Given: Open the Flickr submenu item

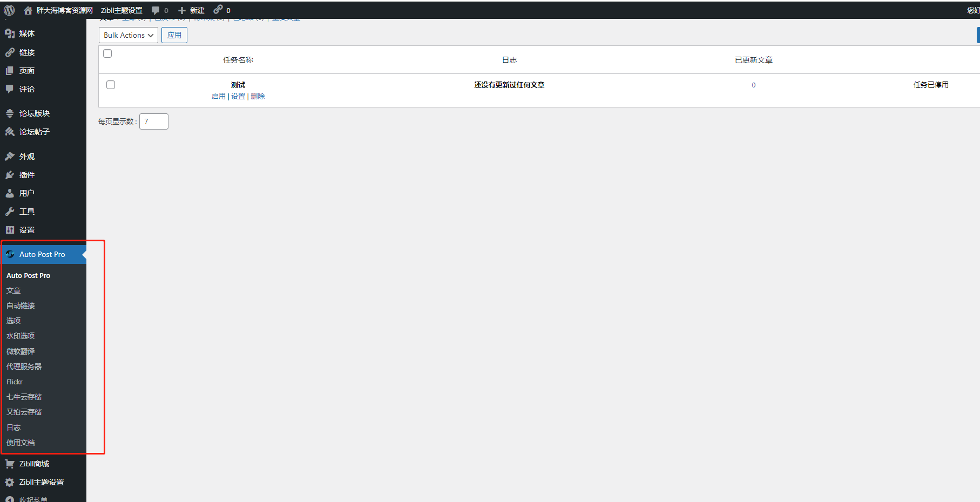Looking at the screenshot, I should [15, 382].
